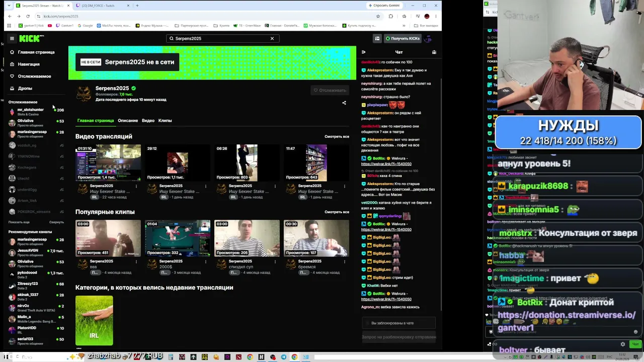
Task: Switch to the Видео tab
Action: (148, 121)
